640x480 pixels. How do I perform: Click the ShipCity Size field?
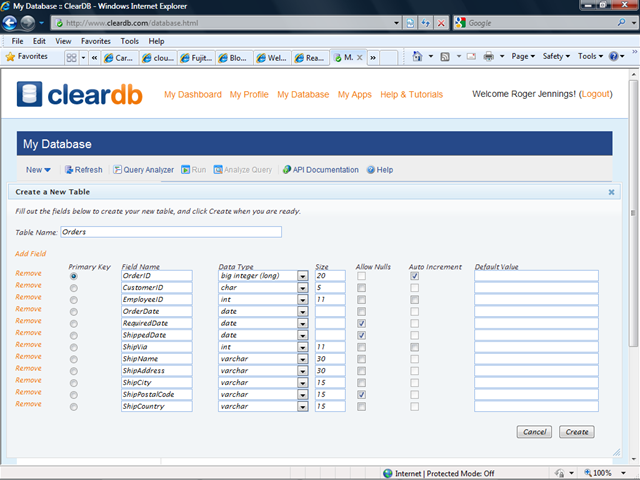point(330,383)
